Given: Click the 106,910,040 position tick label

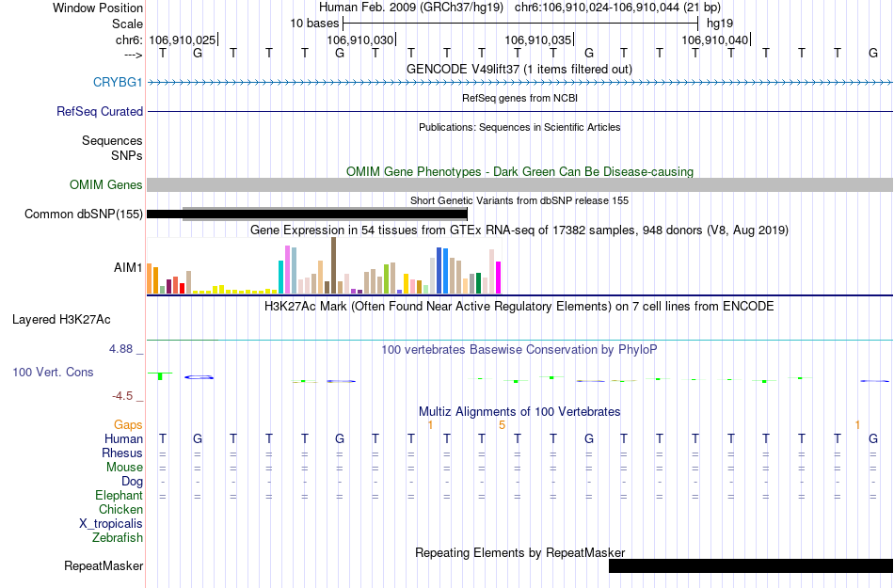Looking at the screenshot, I should (715, 40).
